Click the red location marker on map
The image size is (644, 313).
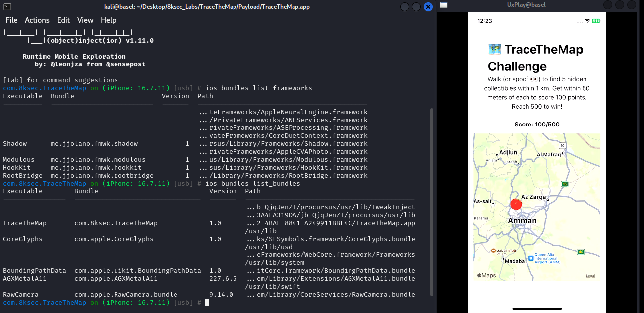click(516, 204)
